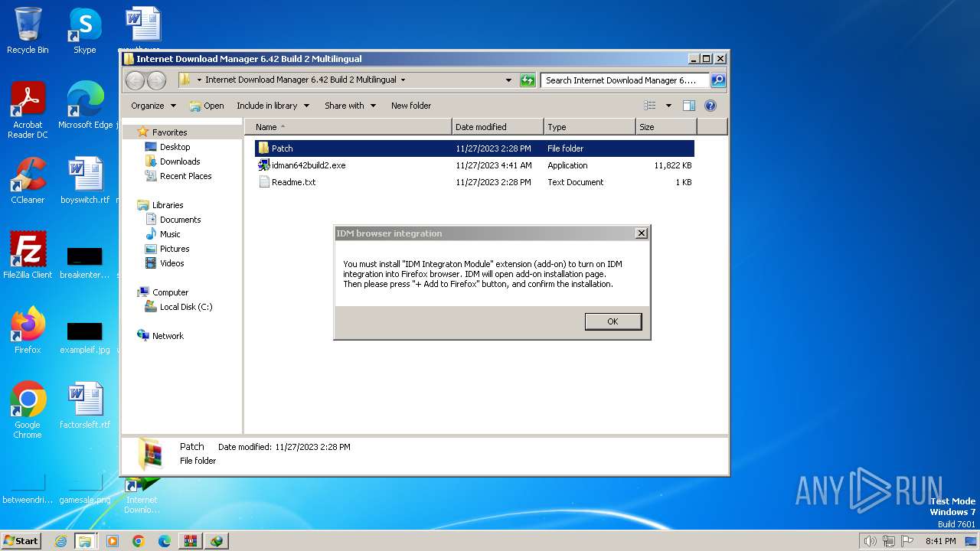Open Documents library

pyautogui.click(x=180, y=220)
